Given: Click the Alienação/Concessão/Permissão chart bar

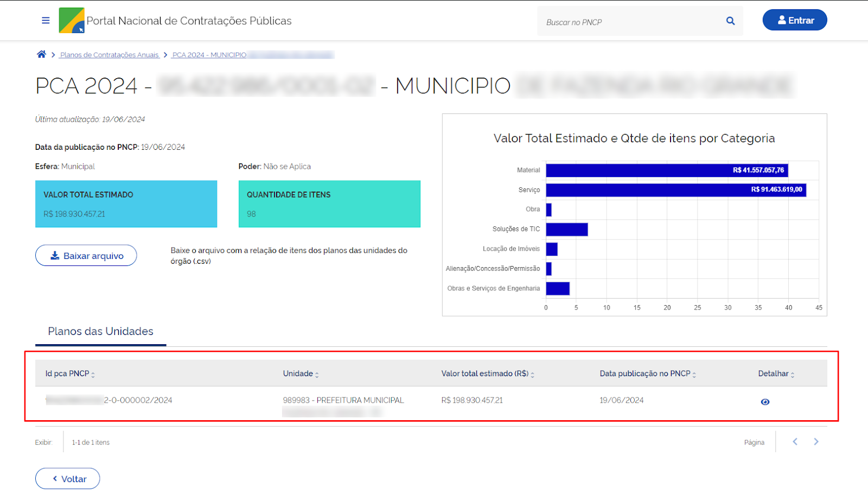Looking at the screenshot, I should click(x=548, y=269).
